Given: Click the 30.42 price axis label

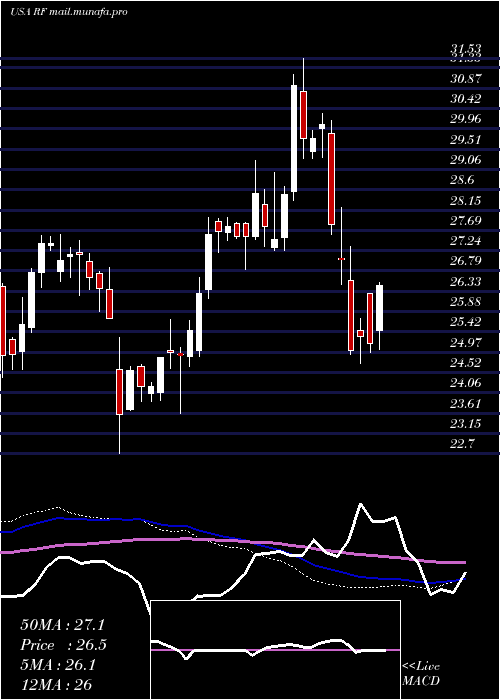Looking at the screenshot, I should click(466, 99).
